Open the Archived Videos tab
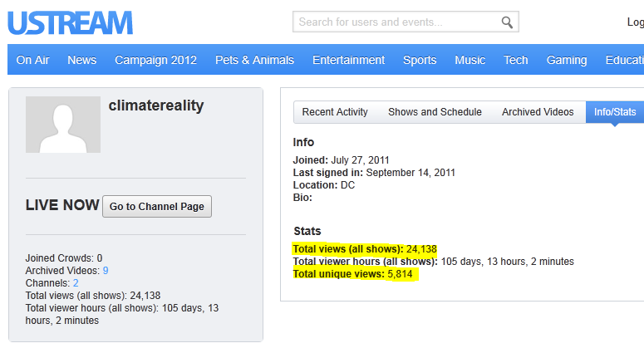Screen dimensions: 644x353 (x=538, y=112)
